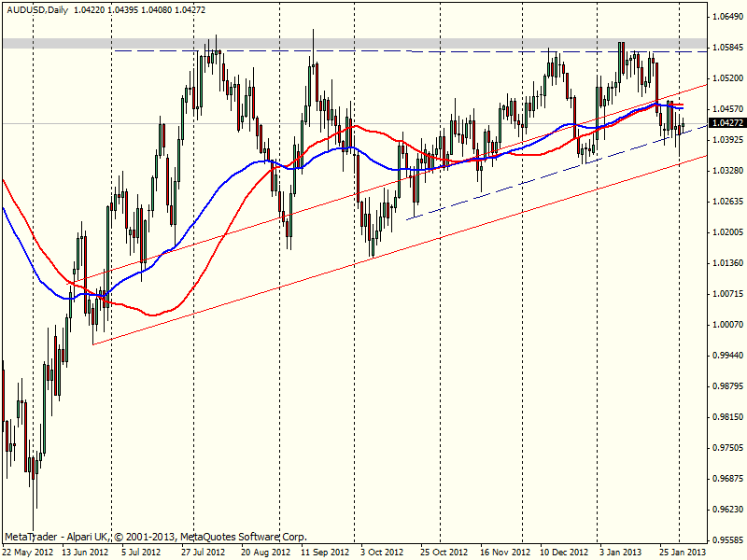This screenshot has height=560, width=747.
Task: Click the 3 Oct 2012 date label
Action: [x=381, y=553]
